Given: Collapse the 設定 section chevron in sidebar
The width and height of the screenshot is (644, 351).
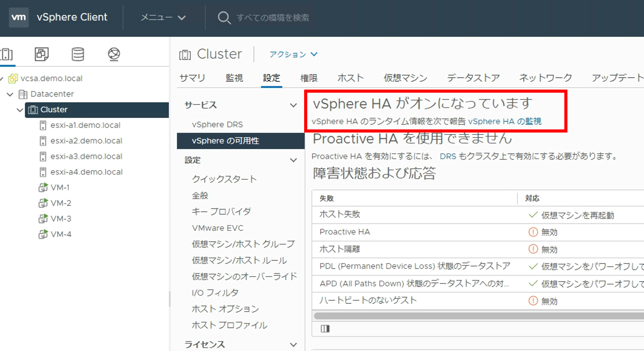Looking at the screenshot, I should tap(294, 160).
